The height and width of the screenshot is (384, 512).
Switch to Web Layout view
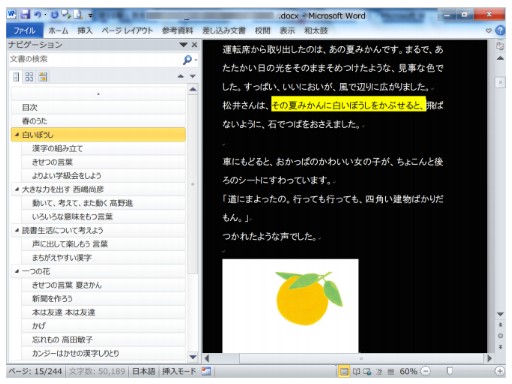tap(368, 371)
